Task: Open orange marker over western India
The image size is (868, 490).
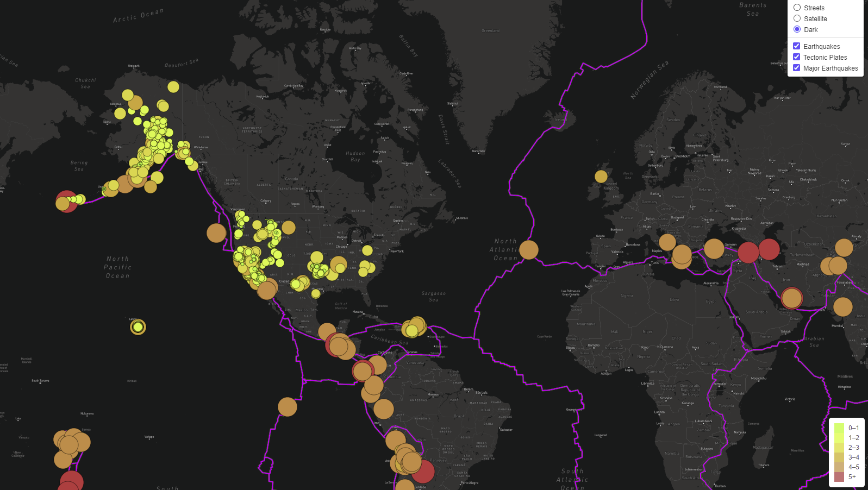Action: tap(843, 307)
